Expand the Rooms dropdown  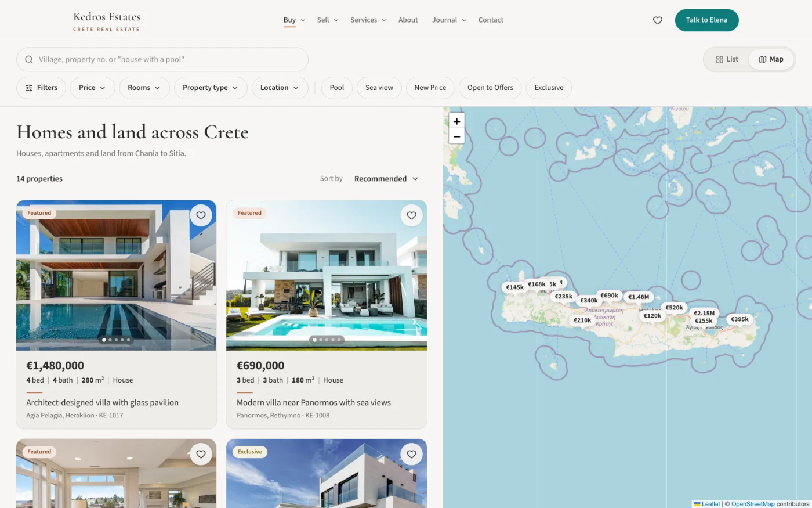point(144,88)
